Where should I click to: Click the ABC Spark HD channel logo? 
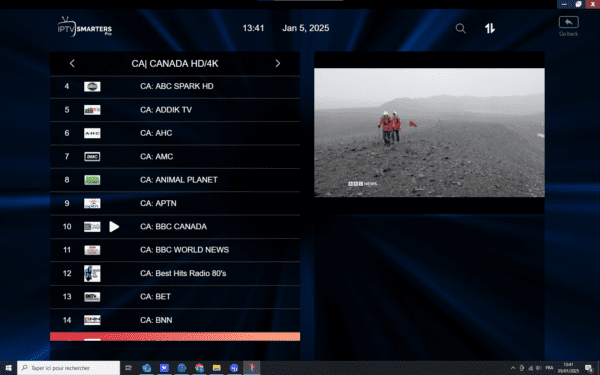tap(92, 86)
